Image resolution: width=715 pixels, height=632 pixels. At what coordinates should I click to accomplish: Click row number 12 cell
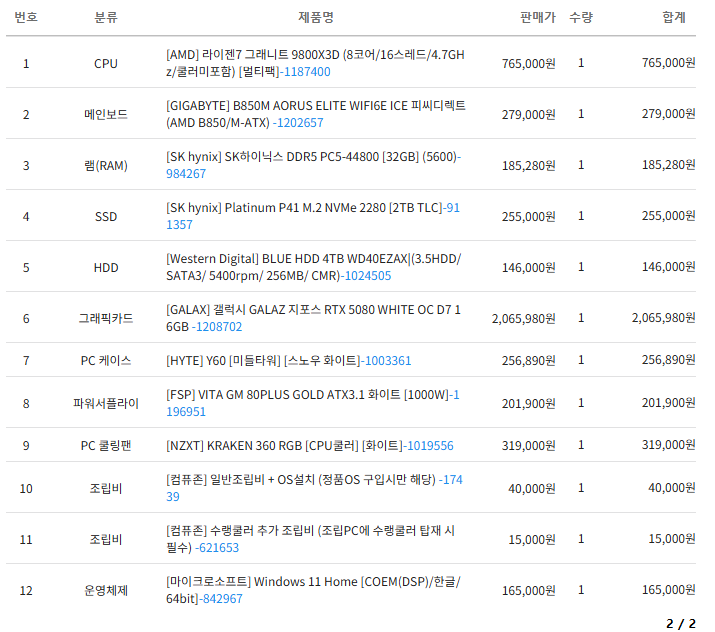(26, 591)
